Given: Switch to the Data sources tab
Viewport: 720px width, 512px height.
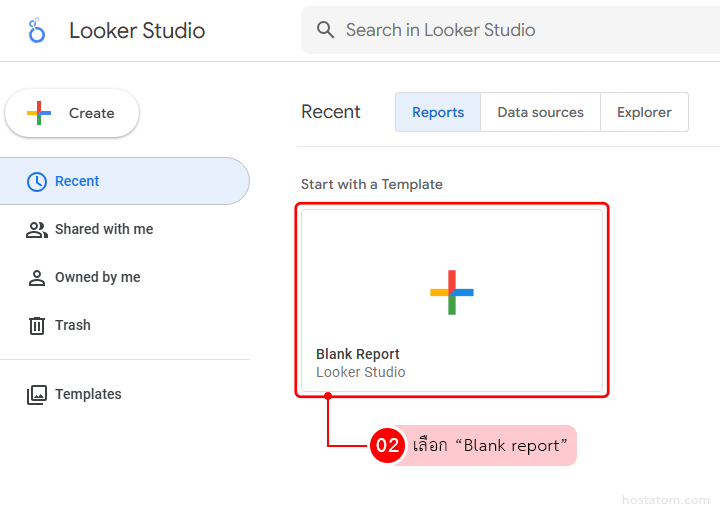Looking at the screenshot, I should [540, 112].
